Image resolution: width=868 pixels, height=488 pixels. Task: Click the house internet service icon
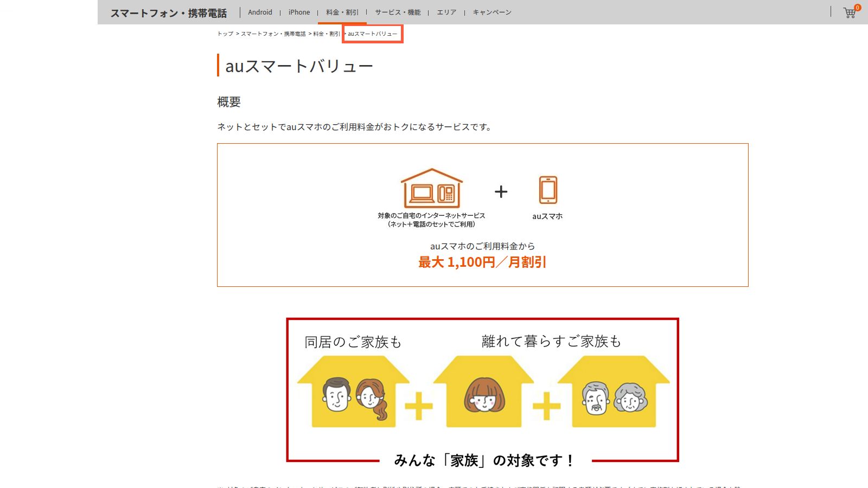(x=431, y=188)
